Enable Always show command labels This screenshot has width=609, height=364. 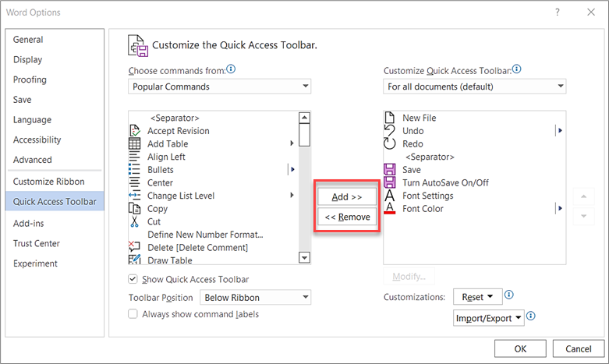tap(133, 314)
